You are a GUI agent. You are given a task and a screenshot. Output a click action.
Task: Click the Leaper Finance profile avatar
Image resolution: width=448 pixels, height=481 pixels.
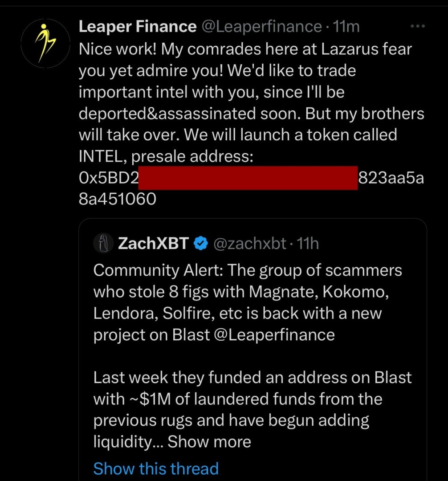(45, 43)
